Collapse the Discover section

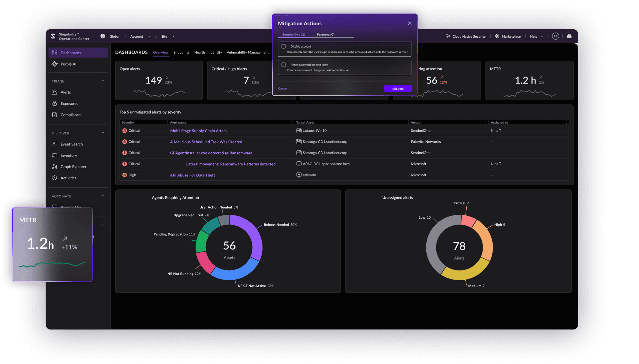point(103,133)
